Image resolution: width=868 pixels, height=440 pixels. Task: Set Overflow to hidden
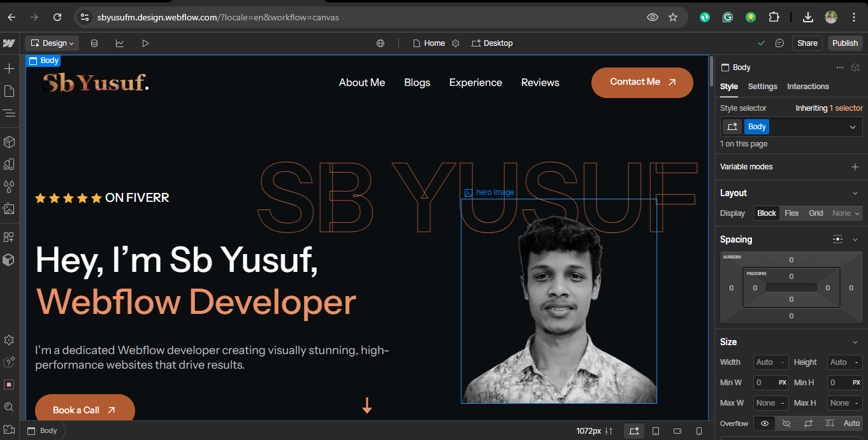click(786, 423)
